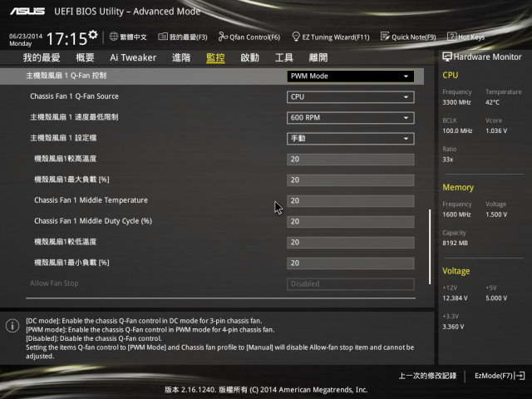Open the Ai Tweaker tab
The width and height of the screenshot is (532, 399).
point(133,57)
